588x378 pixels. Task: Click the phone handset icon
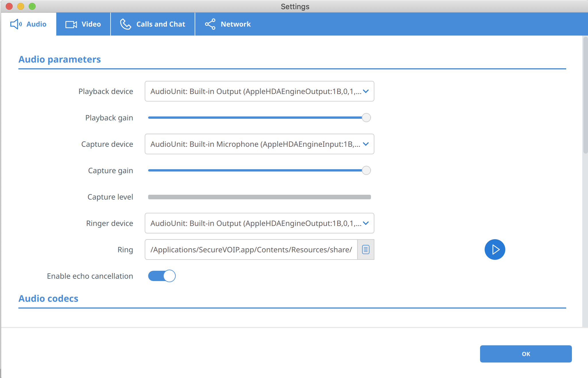(125, 24)
